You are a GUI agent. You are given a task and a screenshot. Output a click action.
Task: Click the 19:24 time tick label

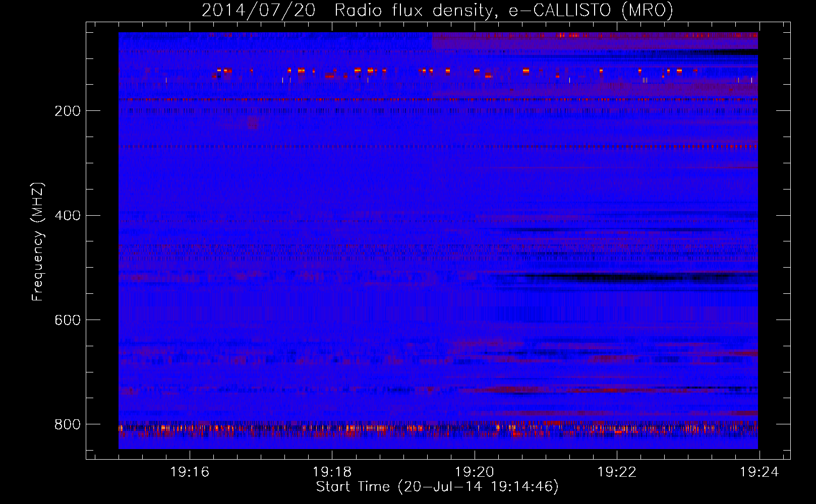[759, 472]
